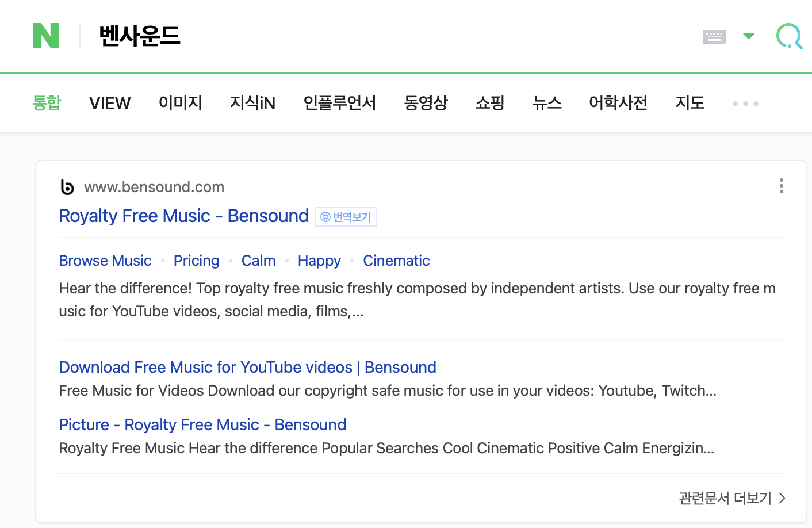Switch to the 동영상 tab
812x528 pixels.
point(426,103)
